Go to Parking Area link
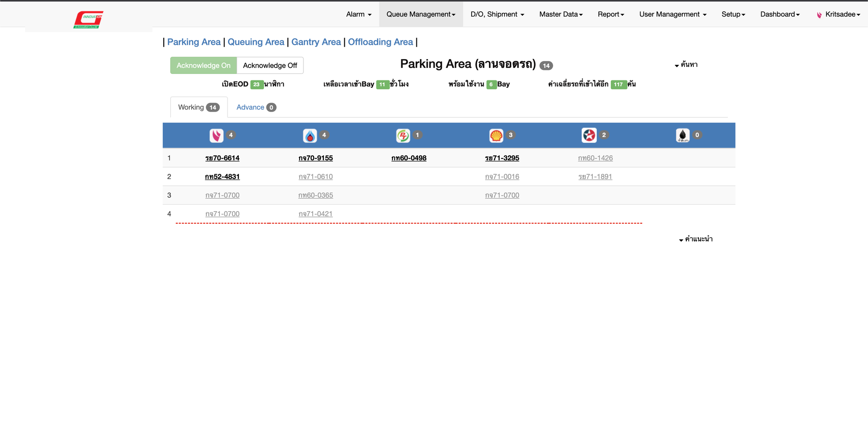Viewport: 868px width, 445px height. point(194,42)
